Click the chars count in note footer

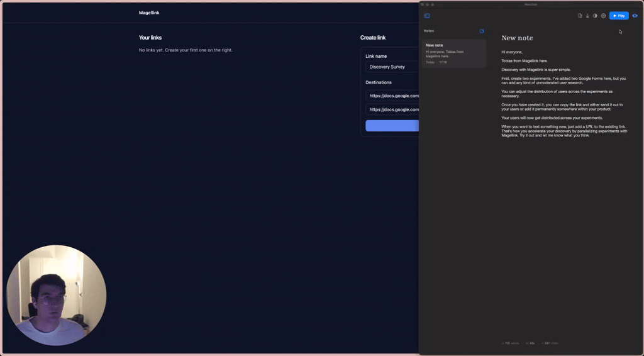[x=550, y=343]
